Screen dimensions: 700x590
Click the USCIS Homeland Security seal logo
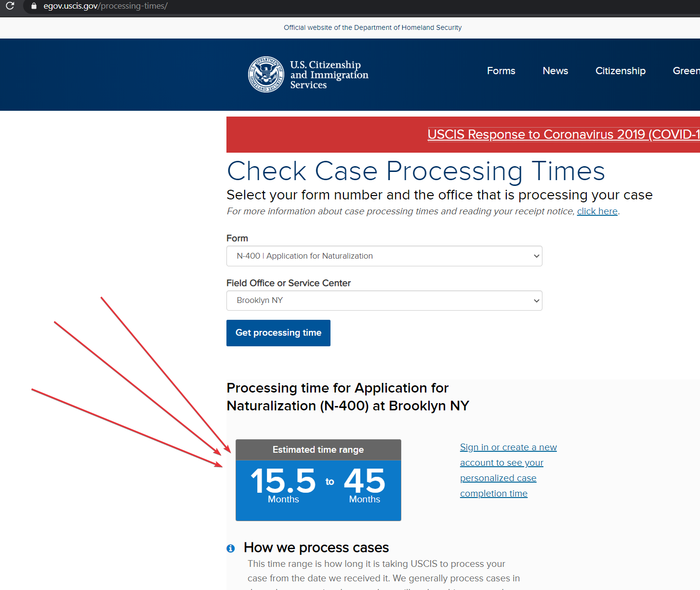(266, 74)
